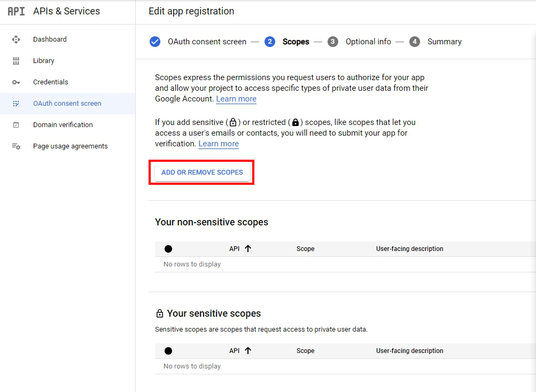Toggle select-all circle in sensitive scopes table
This screenshot has height=392, width=536.
point(168,351)
